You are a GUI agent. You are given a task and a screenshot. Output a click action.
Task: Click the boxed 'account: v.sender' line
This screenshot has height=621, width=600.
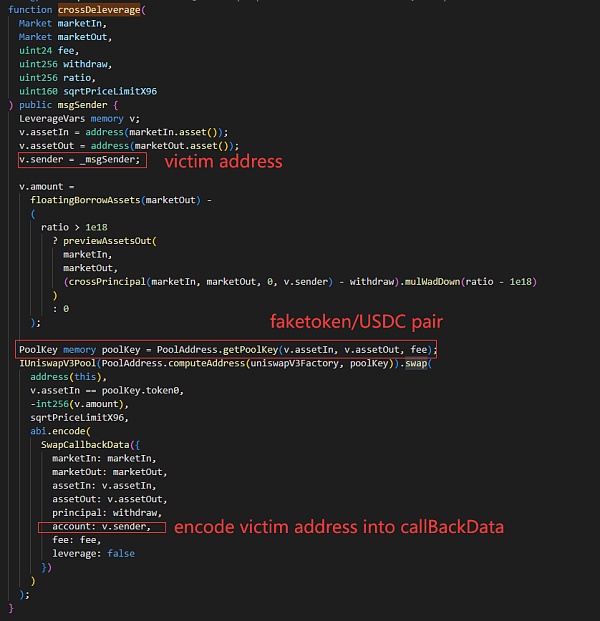(x=102, y=527)
